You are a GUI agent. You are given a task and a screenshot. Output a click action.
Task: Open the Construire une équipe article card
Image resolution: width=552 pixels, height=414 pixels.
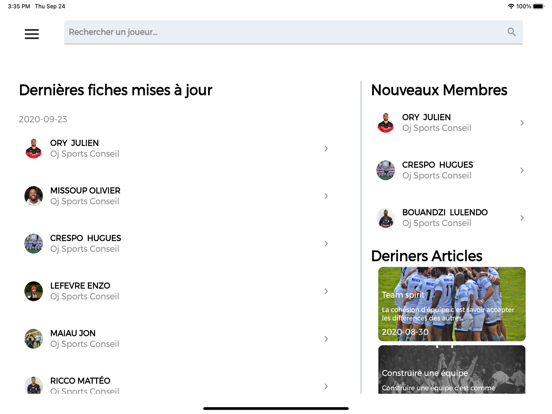[x=452, y=369]
